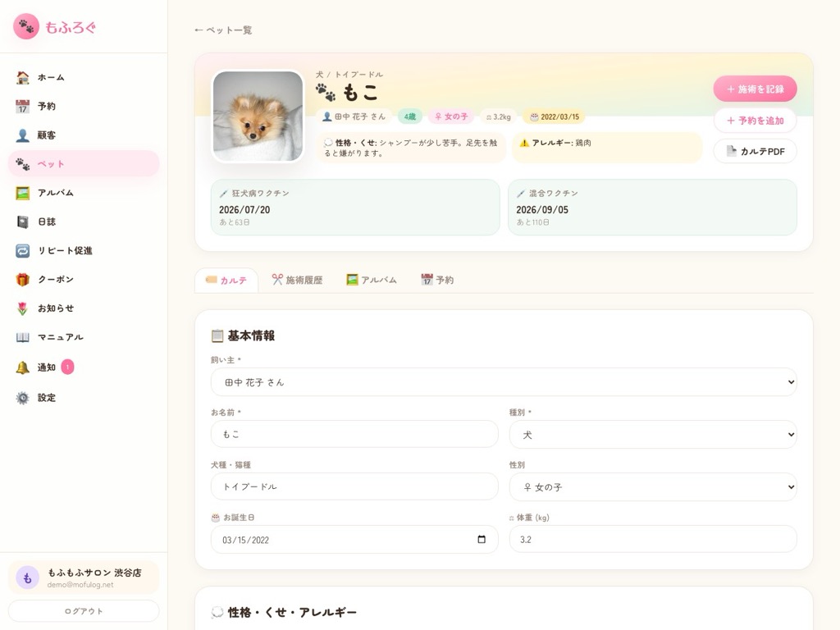Open お知らせ in the sidebar
Image resolution: width=840 pixels, height=630 pixels.
point(84,308)
